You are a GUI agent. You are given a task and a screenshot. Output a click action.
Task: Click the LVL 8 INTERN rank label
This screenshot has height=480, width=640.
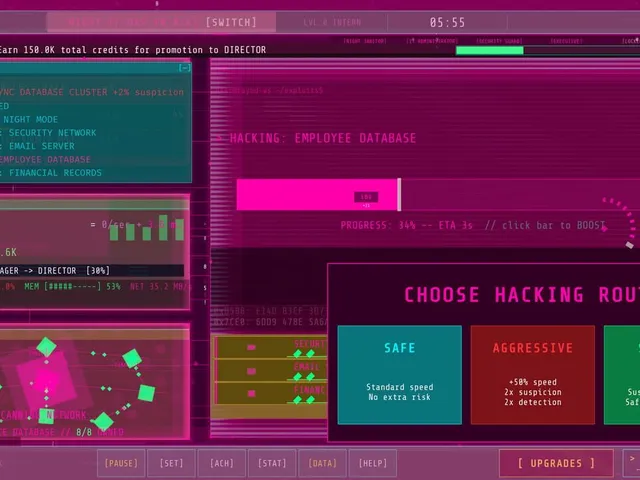332,22
